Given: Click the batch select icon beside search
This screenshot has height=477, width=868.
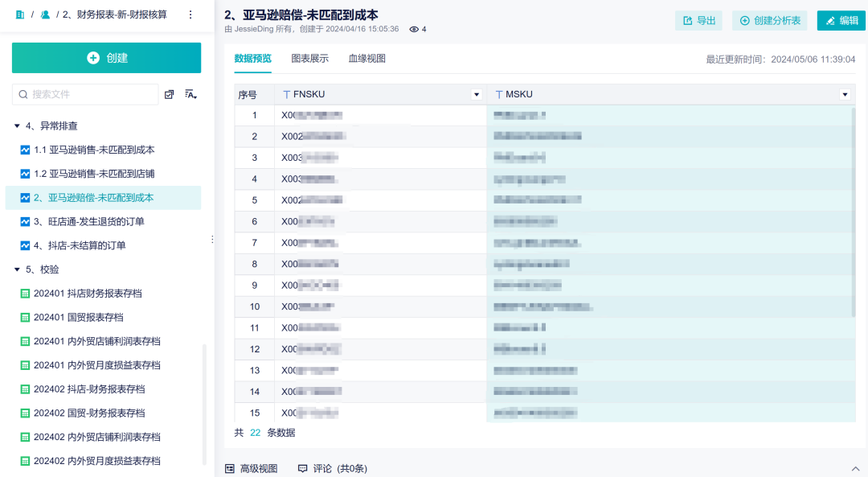Looking at the screenshot, I should 170,95.
